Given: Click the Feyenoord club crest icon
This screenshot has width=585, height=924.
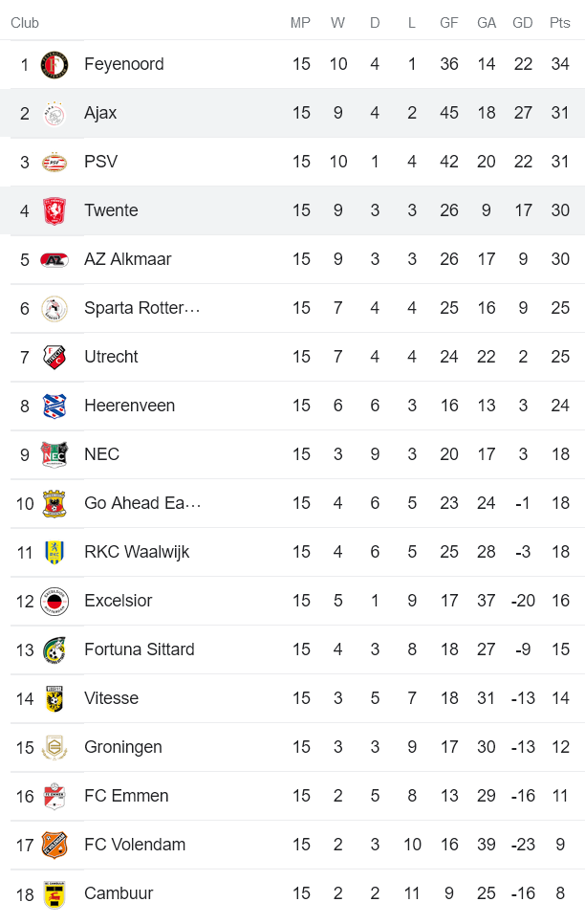Looking at the screenshot, I should point(54,65).
